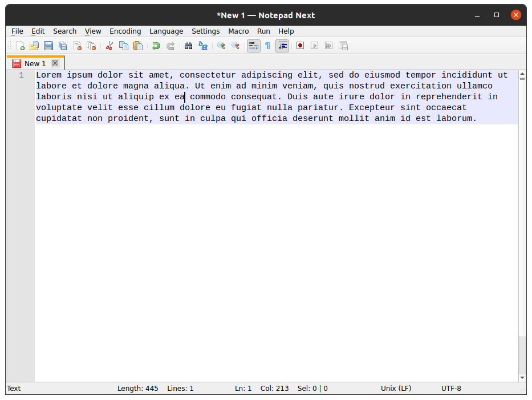The width and height of the screenshot is (532, 400).
Task: Open the Macro menu
Action: 238,31
